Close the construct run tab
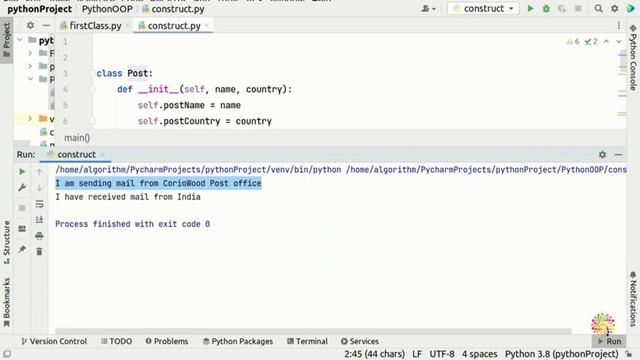 coord(103,155)
